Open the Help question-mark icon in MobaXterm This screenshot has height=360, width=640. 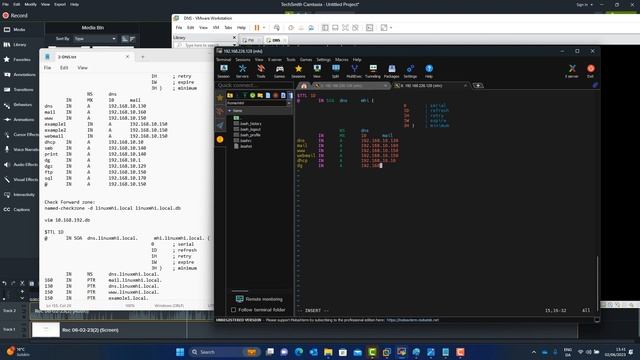coord(429,71)
